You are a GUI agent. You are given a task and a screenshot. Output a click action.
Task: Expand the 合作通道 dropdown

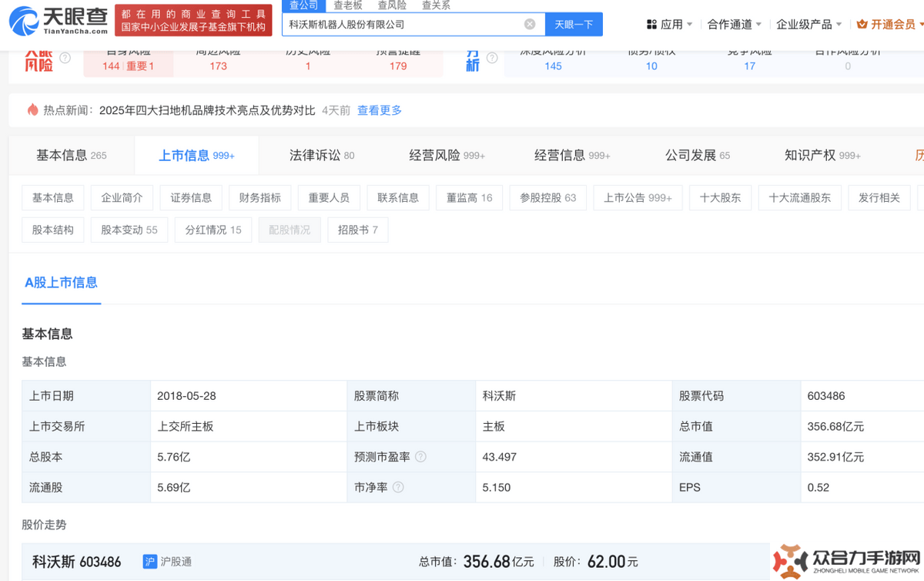click(x=735, y=25)
